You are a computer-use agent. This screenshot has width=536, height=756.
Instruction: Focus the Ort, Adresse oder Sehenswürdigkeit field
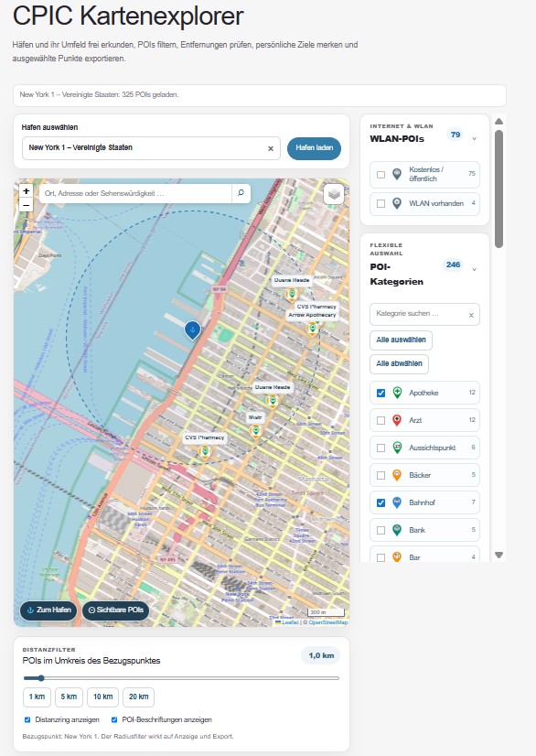pos(135,193)
